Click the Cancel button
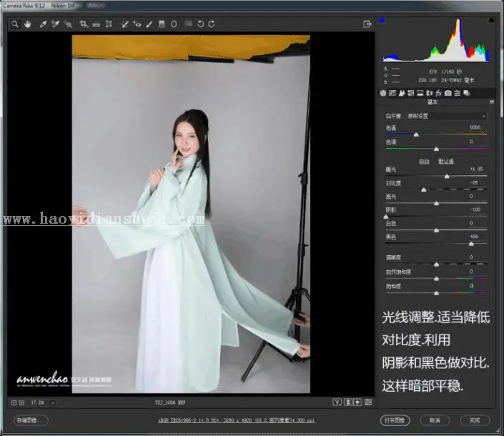 (x=435, y=420)
